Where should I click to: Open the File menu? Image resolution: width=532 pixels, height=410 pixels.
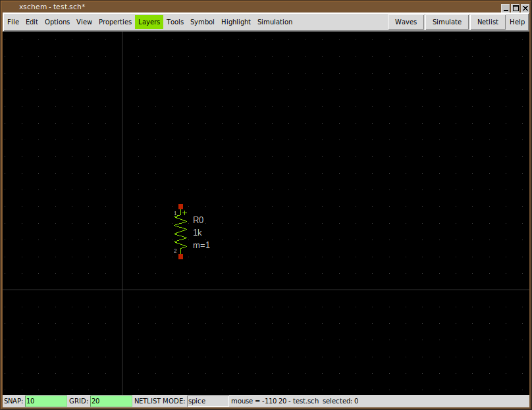(x=13, y=22)
